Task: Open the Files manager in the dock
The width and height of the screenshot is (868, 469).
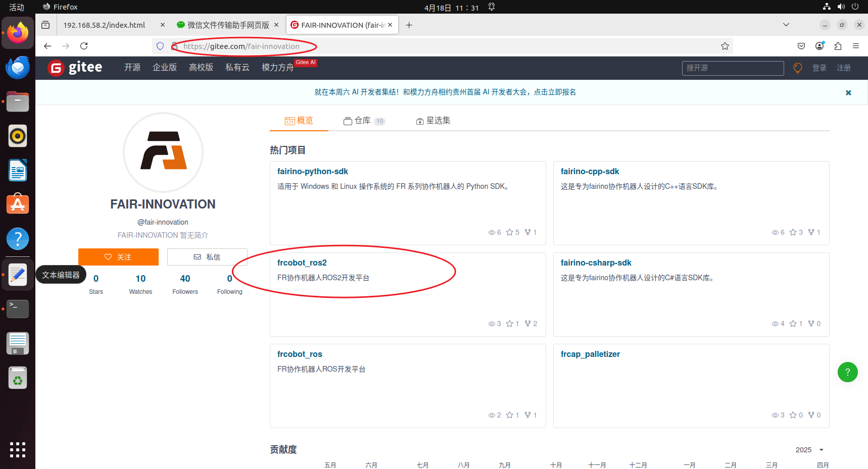Action: tap(18, 101)
